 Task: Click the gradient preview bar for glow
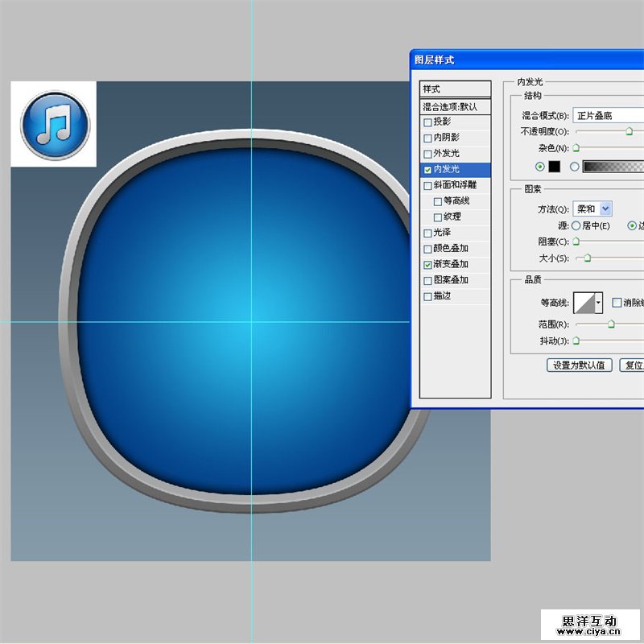click(612, 167)
